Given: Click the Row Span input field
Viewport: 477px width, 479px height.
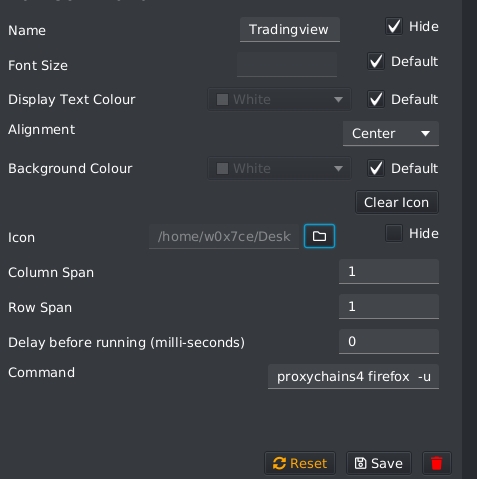Looking at the screenshot, I should coord(389,307).
